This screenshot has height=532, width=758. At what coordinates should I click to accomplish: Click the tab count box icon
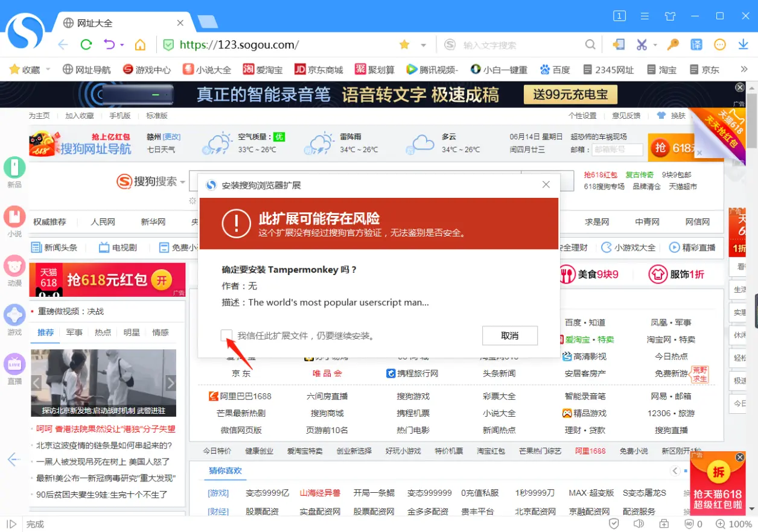[x=619, y=16]
